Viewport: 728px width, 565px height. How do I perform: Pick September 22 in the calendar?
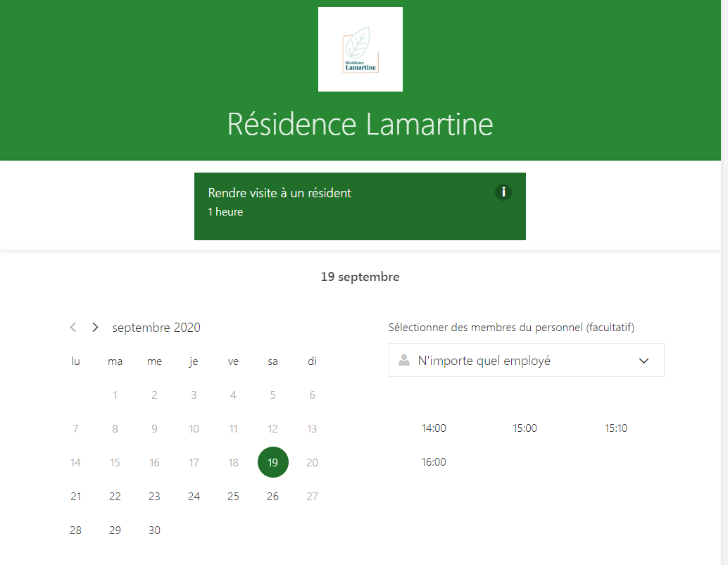115,497
